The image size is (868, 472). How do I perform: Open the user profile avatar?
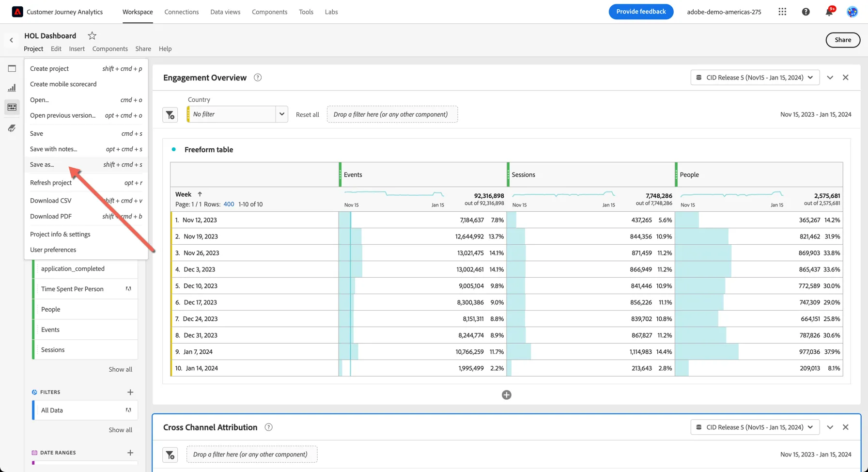click(x=852, y=12)
